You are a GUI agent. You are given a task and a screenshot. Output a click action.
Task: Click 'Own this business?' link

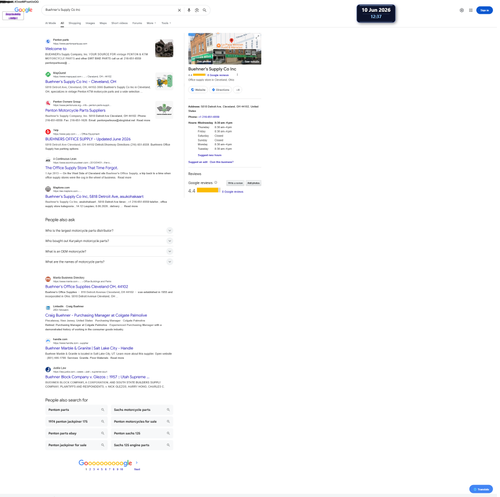222,162
